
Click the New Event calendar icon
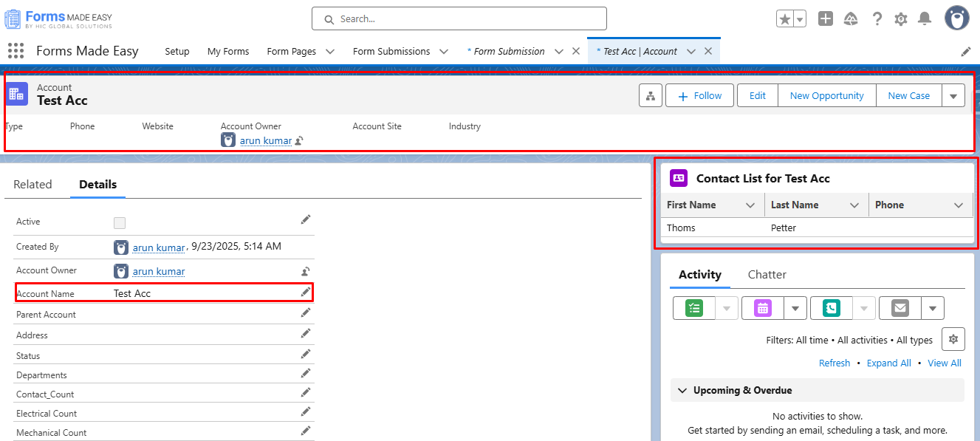click(x=763, y=308)
